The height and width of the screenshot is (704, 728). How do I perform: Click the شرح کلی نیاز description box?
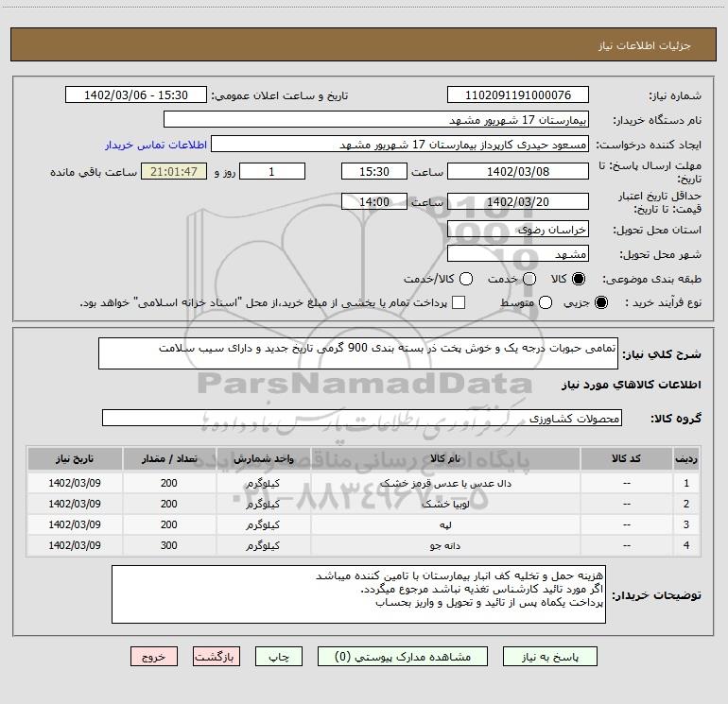click(358, 353)
